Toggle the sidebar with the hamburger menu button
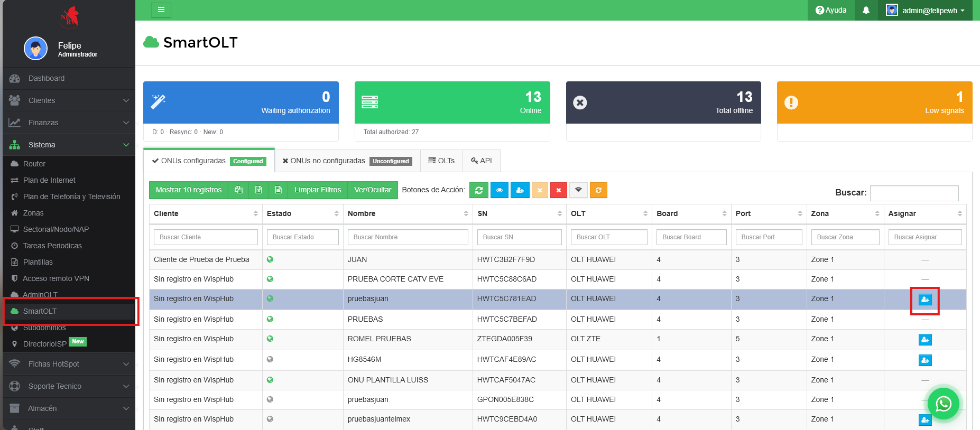Image resolution: width=980 pixels, height=430 pixels. pos(161,10)
